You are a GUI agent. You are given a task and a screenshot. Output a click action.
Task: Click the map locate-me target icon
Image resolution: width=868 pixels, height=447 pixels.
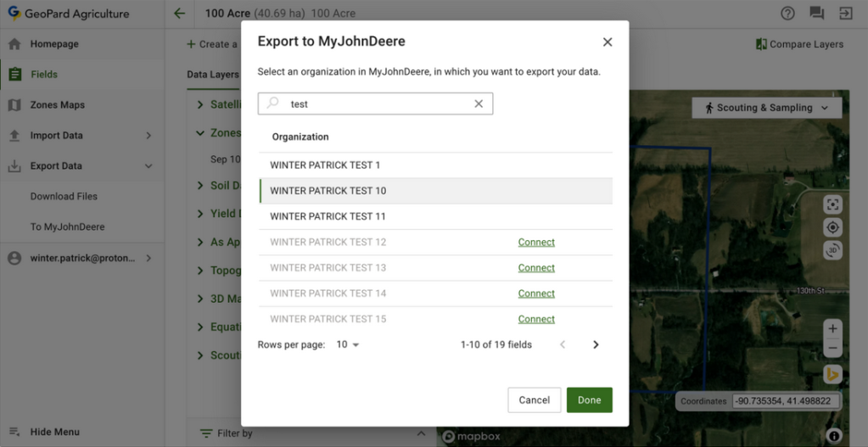click(832, 227)
